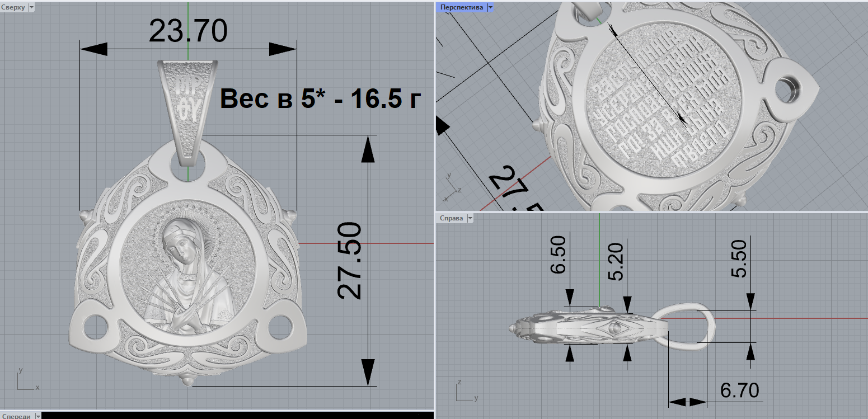
Task: Select the Перспектива viewport title
Action: tap(462, 7)
